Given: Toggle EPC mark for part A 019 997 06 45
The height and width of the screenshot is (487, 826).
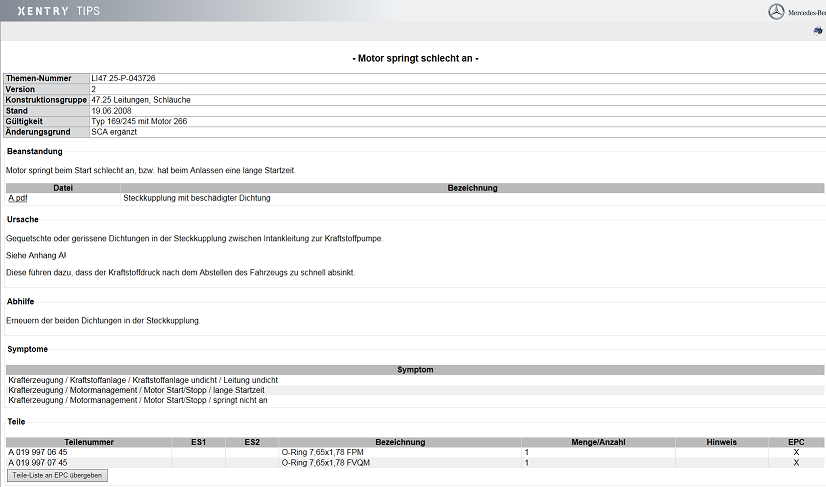Looking at the screenshot, I should [796, 452].
